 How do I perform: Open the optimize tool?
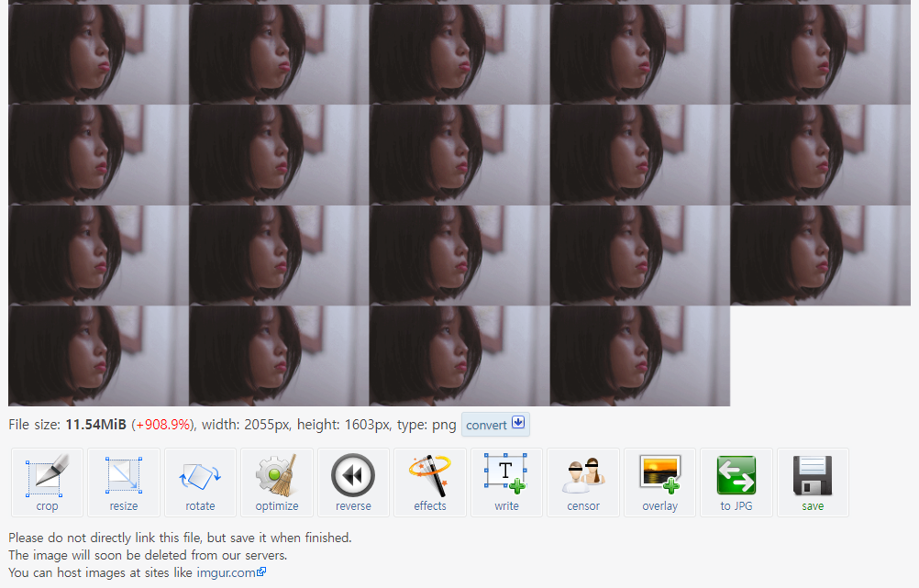pyautogui.click(x=277, y=483)
